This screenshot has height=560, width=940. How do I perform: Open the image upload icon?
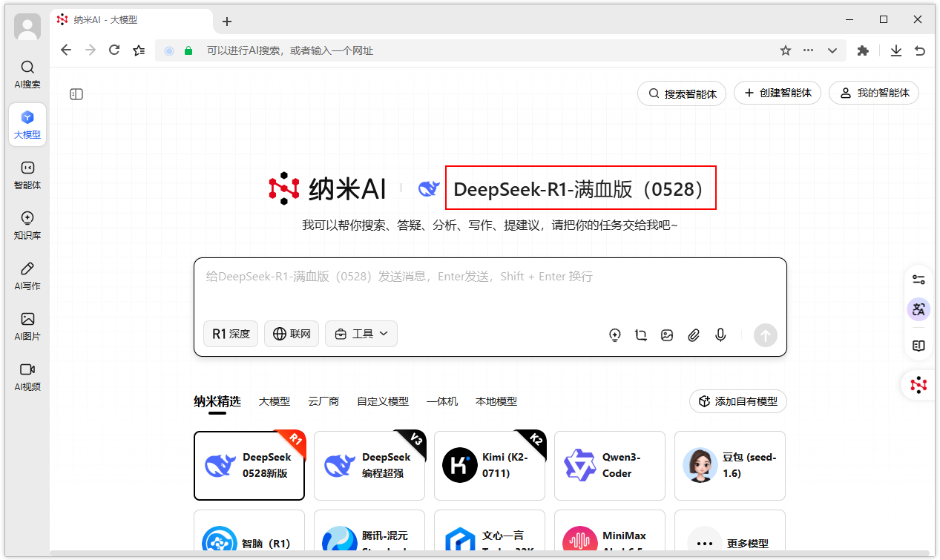(x=667, y=335)
